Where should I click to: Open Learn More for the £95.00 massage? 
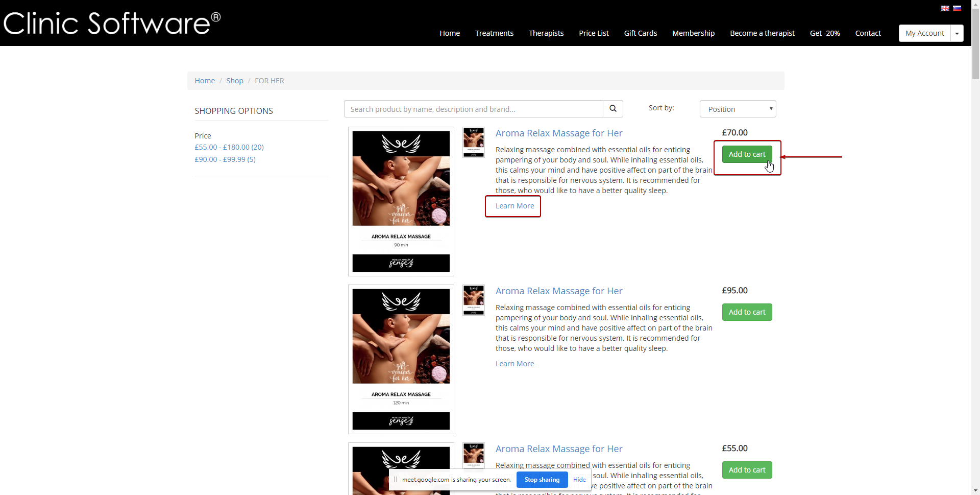pos(514,364)
